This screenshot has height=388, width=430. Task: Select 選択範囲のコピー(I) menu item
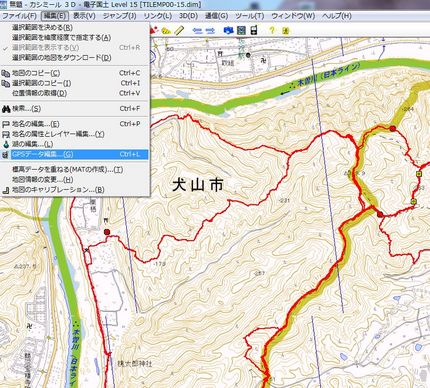click(x=75, y=83)
